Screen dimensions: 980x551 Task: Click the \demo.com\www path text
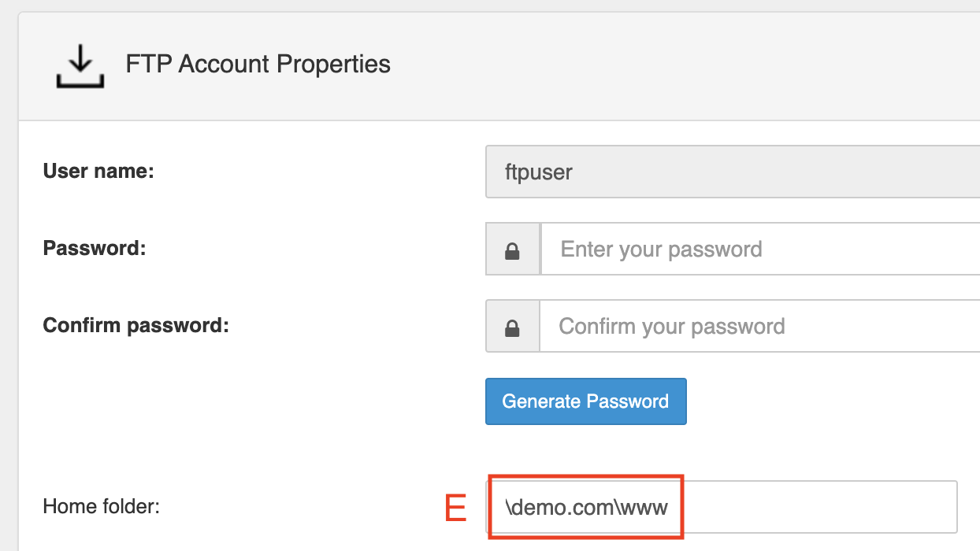pyautogui.click(x=587, y=507)
